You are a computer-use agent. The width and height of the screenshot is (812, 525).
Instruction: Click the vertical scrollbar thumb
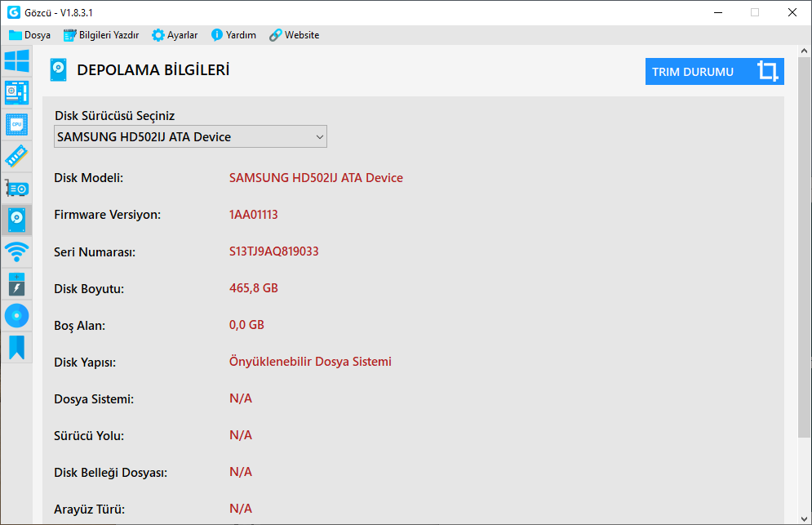click(804, 247)
